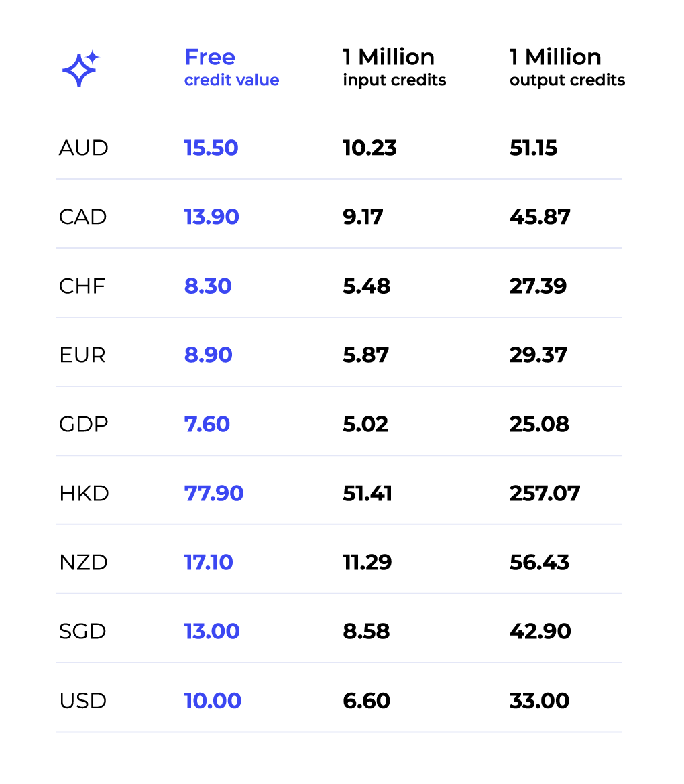Click the SGD input price 8.58

(366, 632)
